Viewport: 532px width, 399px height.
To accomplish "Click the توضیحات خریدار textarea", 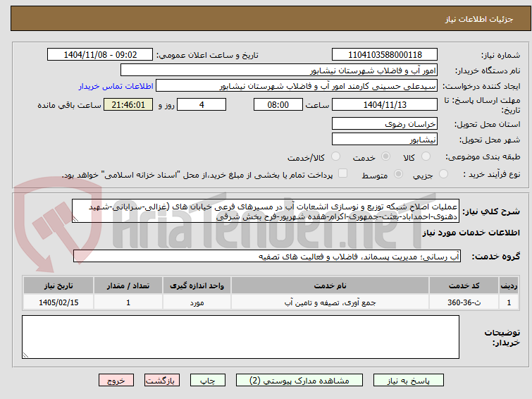I will pyautogui.click(x=240, y=337).
